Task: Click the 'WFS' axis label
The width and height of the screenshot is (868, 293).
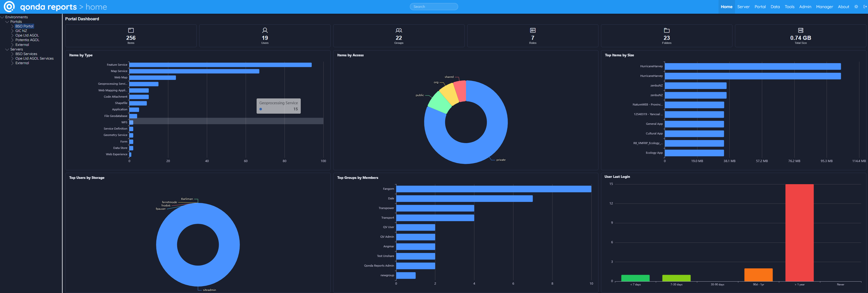Action: click(124, 123)
